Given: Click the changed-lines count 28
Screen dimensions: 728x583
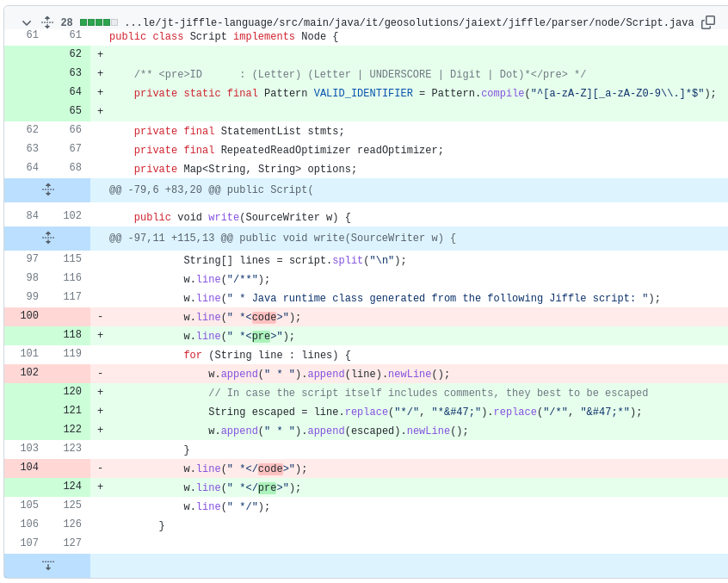Looking at the screenshot, I should [x=67, y=22].
